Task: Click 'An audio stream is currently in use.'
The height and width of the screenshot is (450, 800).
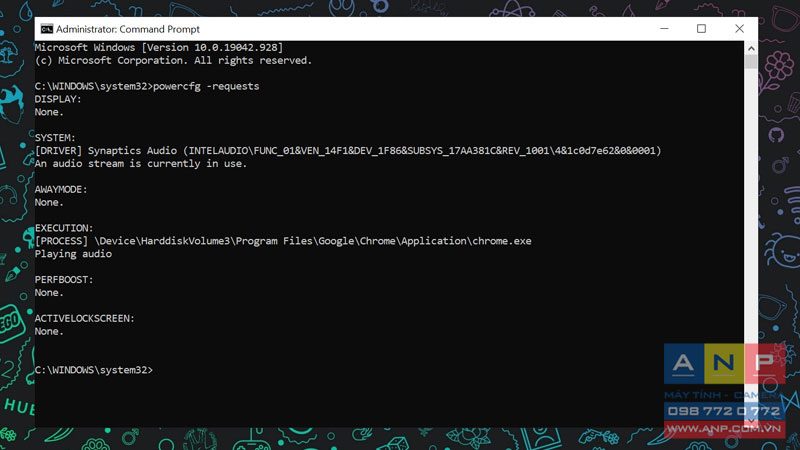Action: [x=141, y=164]
